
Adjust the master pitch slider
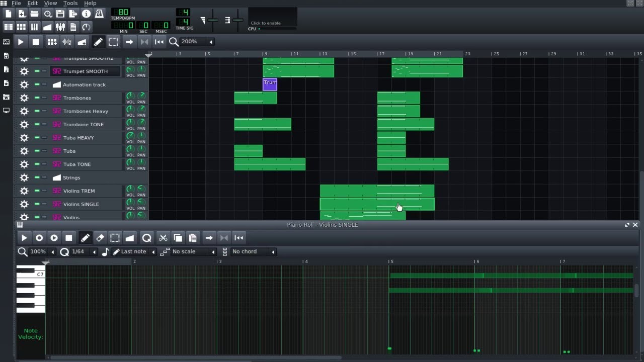click(x=238, y=20)
